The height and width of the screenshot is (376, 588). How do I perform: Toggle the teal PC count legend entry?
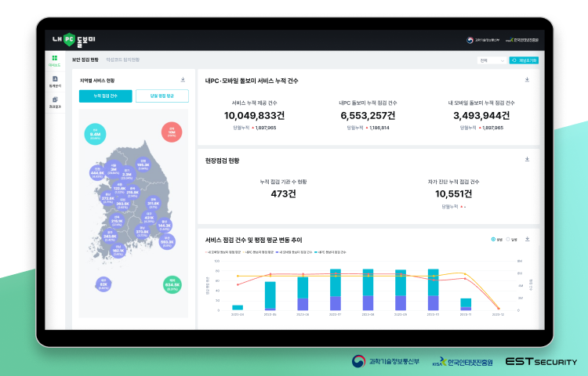[331, 252]
